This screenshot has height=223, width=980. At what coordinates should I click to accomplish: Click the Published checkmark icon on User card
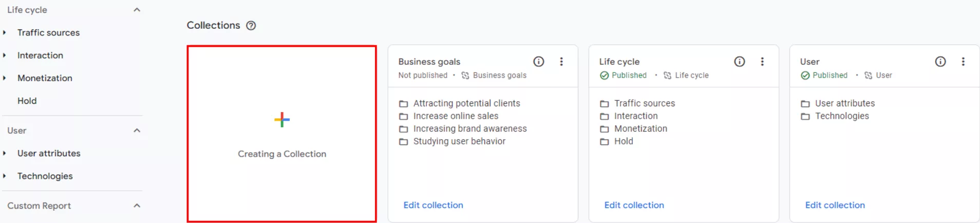(805, 76)
